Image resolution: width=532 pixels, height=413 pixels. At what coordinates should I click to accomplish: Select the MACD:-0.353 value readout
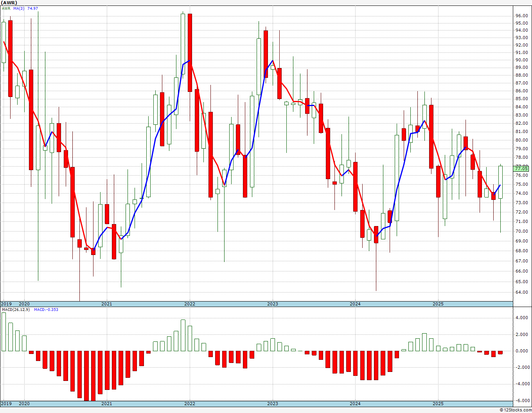46,309
